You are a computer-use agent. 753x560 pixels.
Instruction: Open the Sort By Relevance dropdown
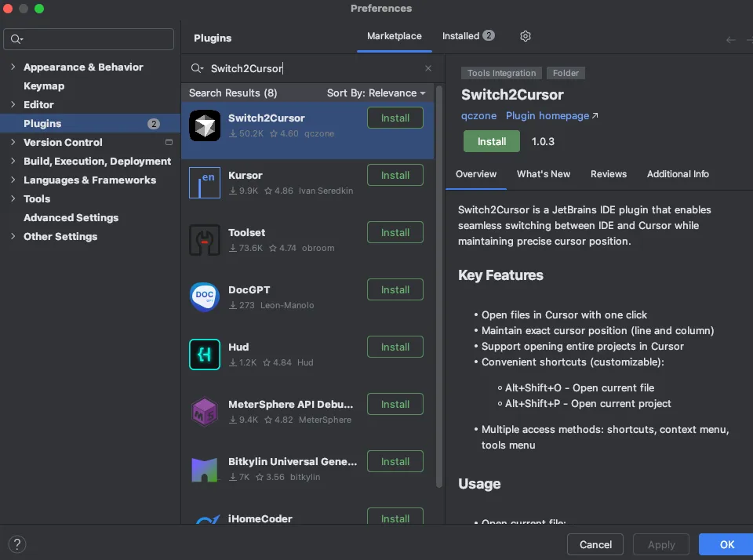click(376, 93)
